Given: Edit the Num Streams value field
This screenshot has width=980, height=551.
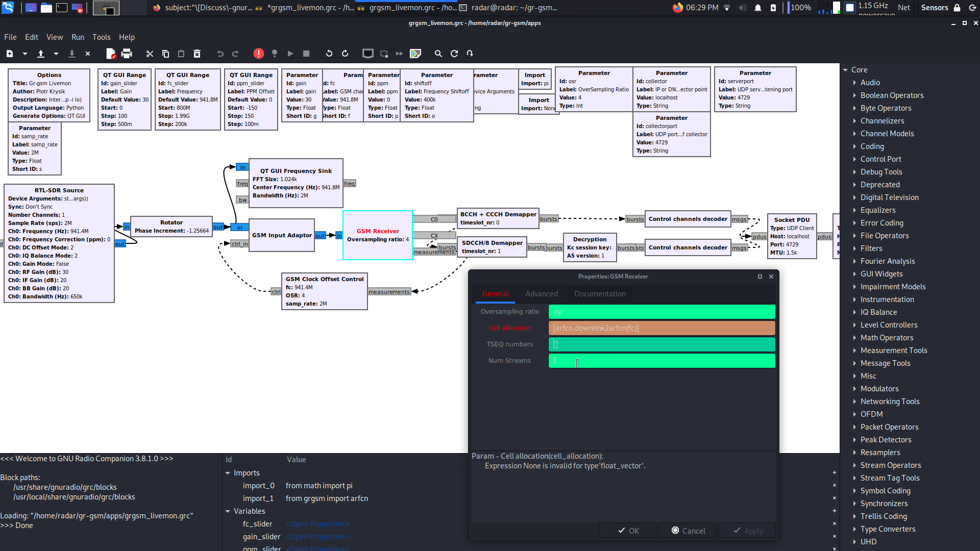Looking at the screenshot, I should point(661,361).
